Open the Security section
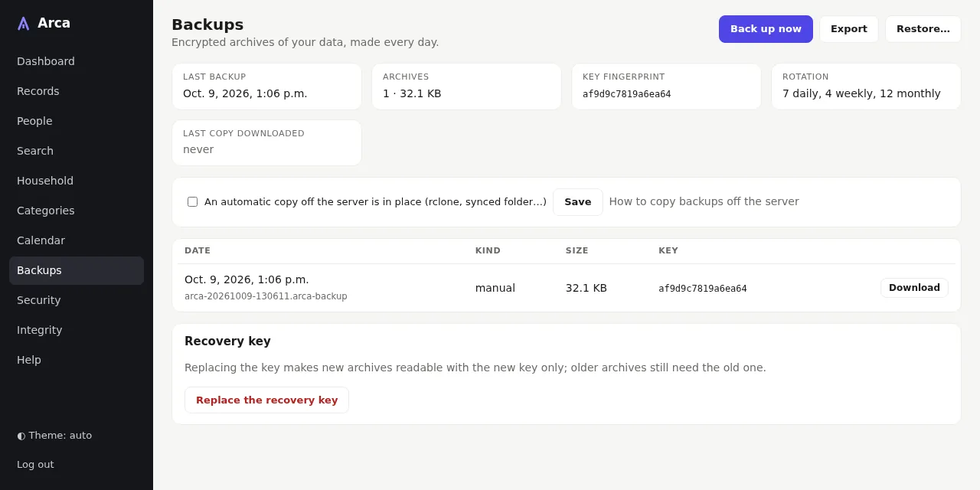This screenshot has width=980, height=490. [77, 300]
